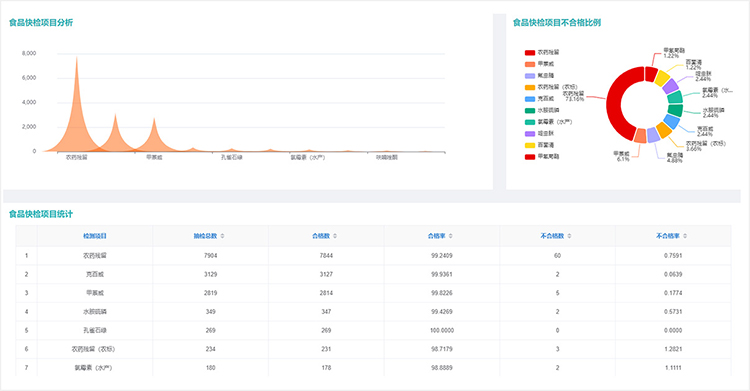
Task: Sort table by 抽检总数 column arrows
Action: pos(222,236)
